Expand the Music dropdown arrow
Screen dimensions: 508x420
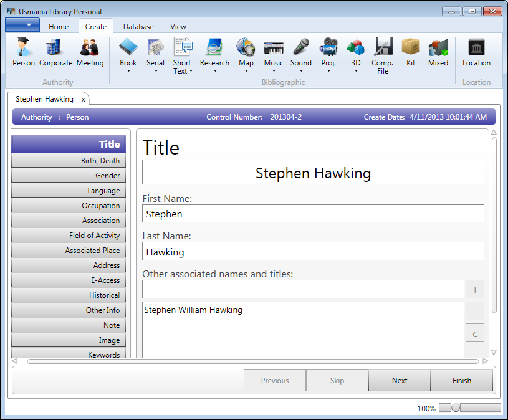point(274,70)
